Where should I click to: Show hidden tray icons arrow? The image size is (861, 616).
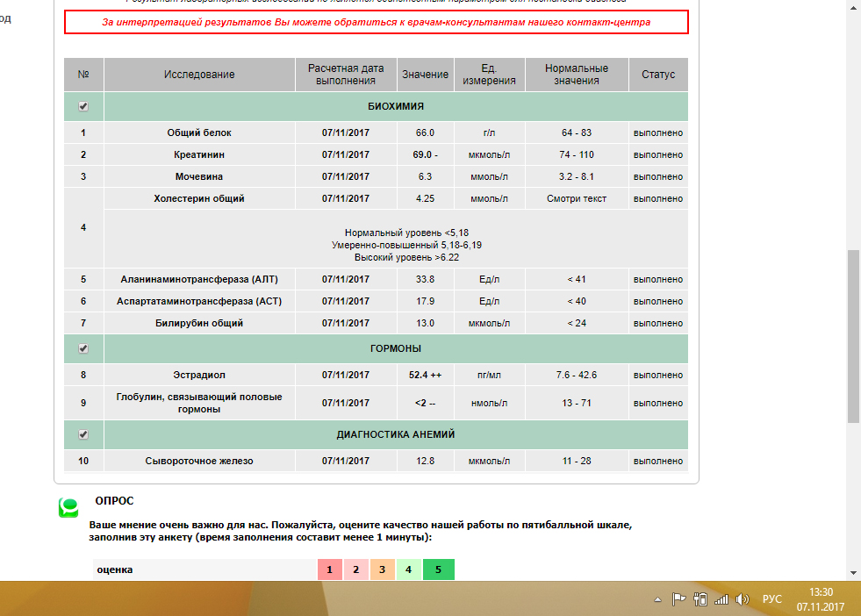[x=657, y=599]
